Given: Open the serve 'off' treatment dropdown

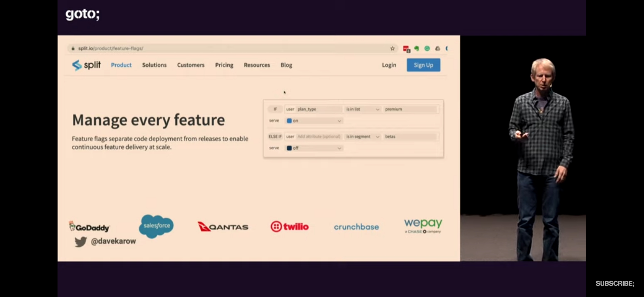Looking at the screenshot, I should click(314, 148).
